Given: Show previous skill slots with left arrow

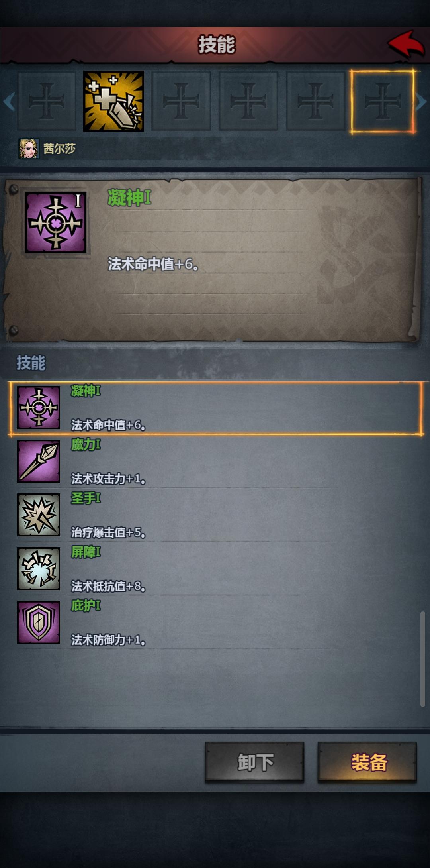Looking at the screenshot, I should pos(9,101).
